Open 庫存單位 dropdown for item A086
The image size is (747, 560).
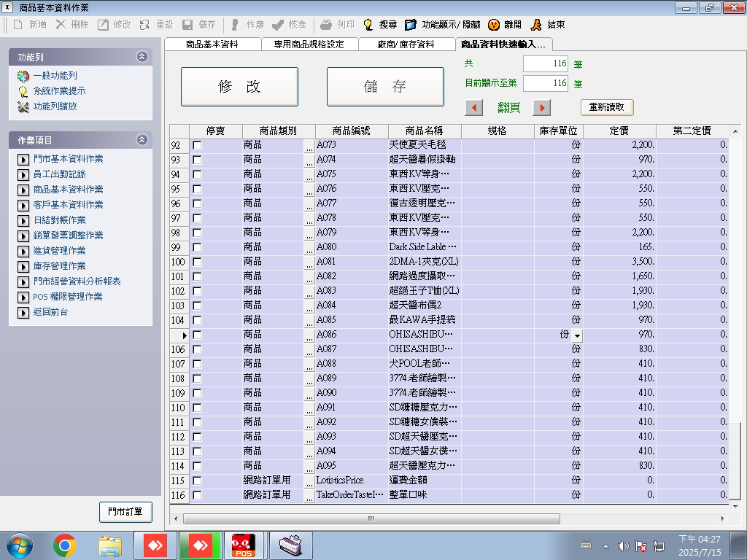577,335
